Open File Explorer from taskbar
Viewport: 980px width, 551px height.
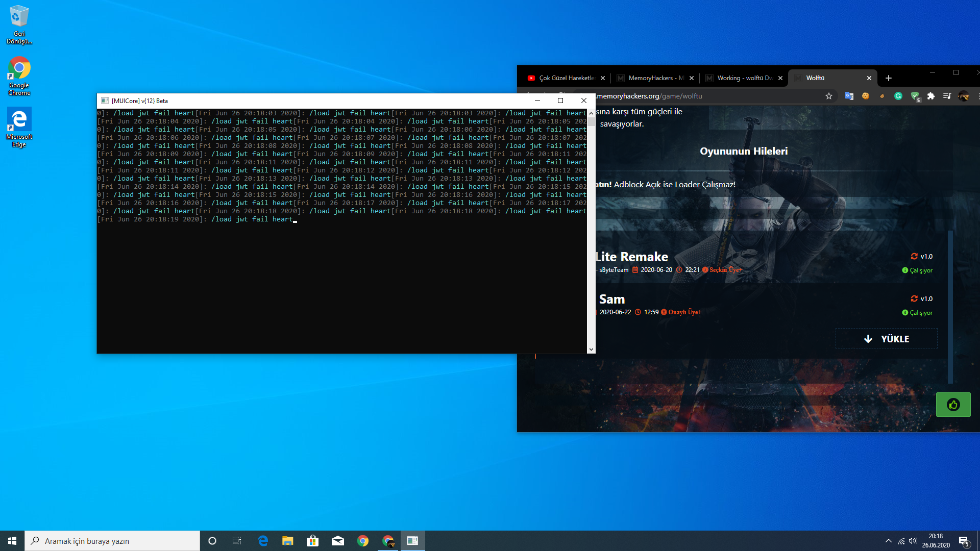coord(288,541)
